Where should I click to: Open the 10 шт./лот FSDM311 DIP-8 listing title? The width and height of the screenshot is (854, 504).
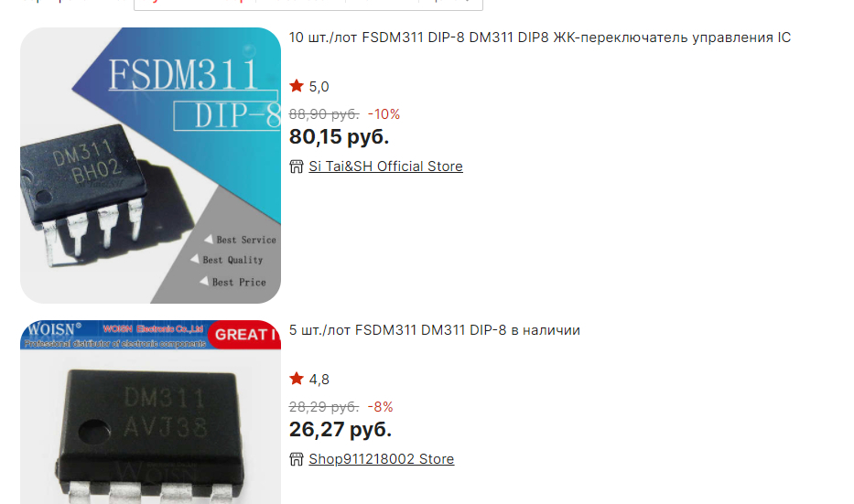click(540, 38)
